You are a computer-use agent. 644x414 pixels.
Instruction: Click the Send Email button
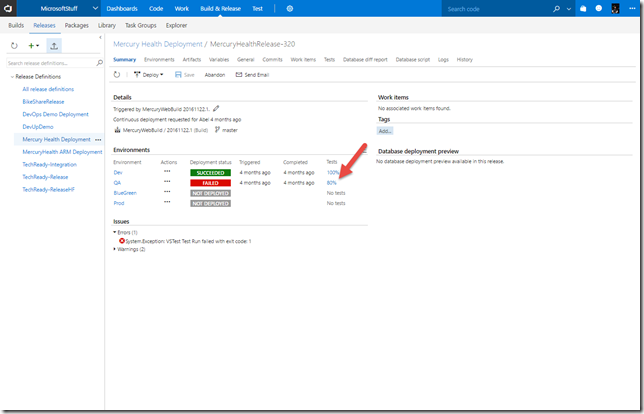tap(254, 74)
